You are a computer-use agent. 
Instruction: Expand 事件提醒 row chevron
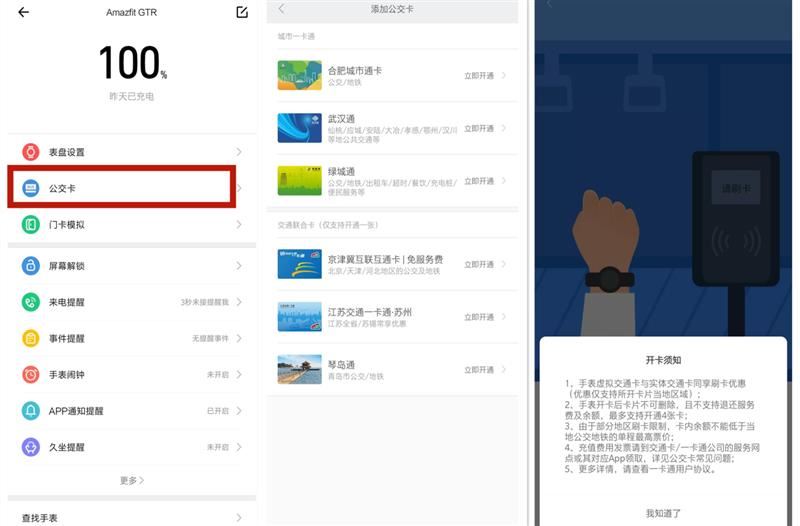pyautogui.click(x=239, y=338)
